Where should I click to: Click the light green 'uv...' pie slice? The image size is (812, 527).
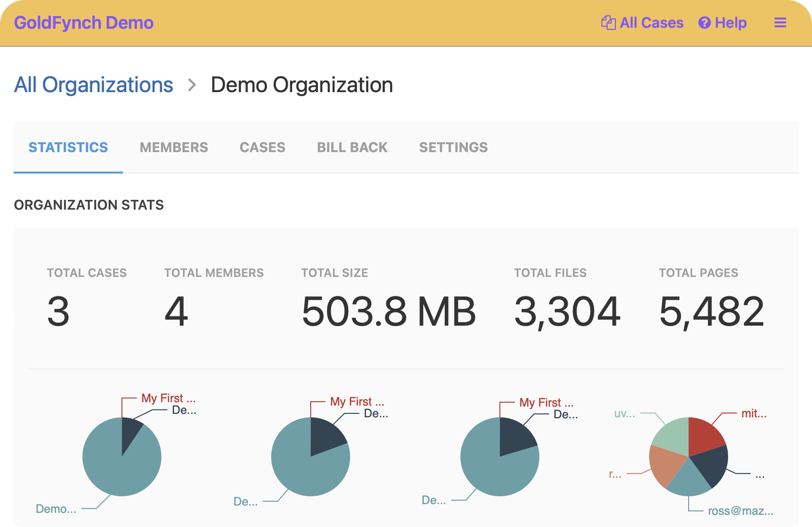[673, 434]
